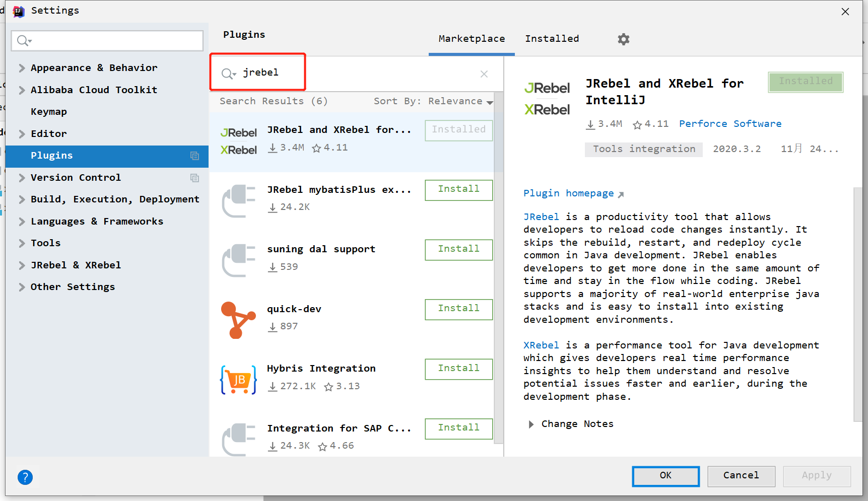Switch to the Installed tab
The image size is (868, 501).
click(552, 39)
